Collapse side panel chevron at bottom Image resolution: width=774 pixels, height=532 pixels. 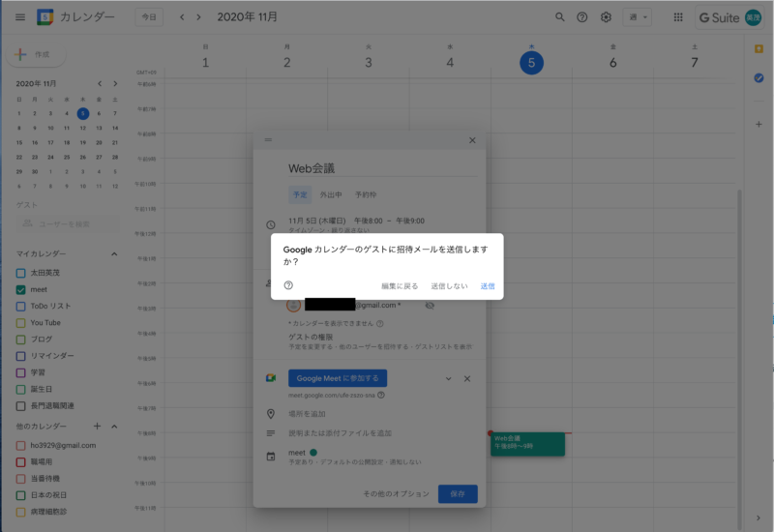[759, 517]
